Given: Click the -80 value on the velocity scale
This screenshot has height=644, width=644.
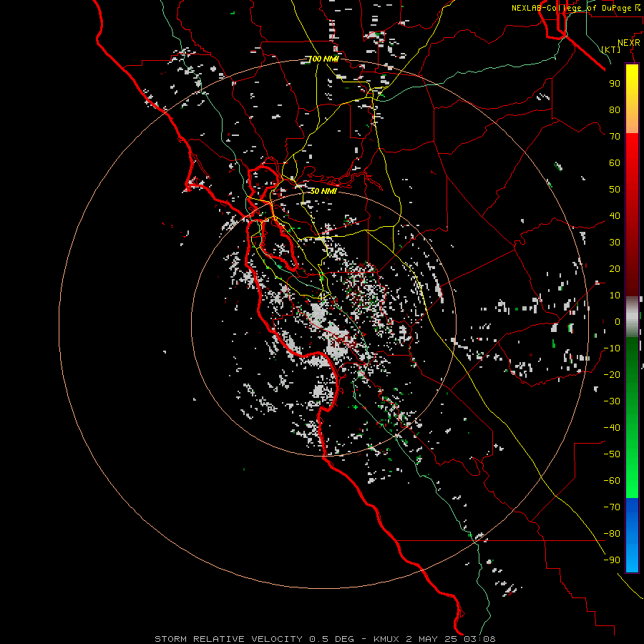Looking at the screenshot, I should point(612,534).
